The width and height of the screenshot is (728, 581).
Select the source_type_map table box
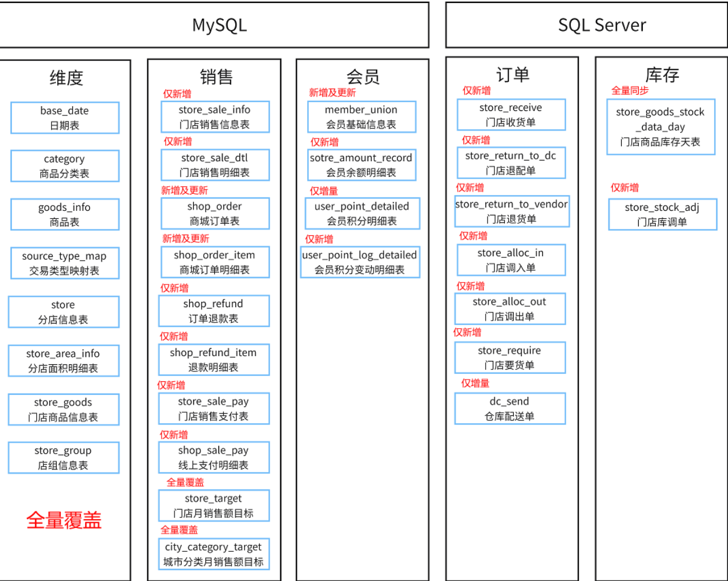pyautogui.click(x=65, y=263)
